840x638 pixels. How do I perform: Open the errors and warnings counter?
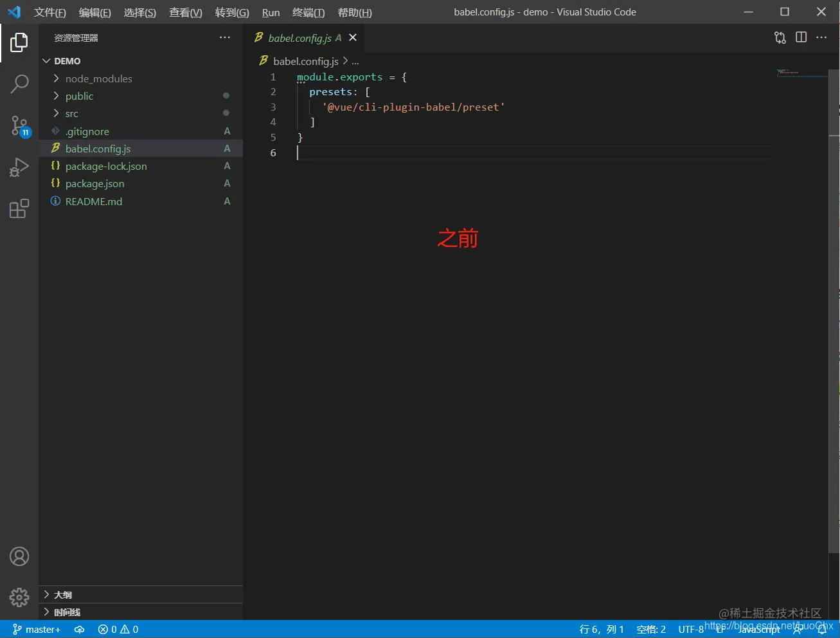(118, 629)
